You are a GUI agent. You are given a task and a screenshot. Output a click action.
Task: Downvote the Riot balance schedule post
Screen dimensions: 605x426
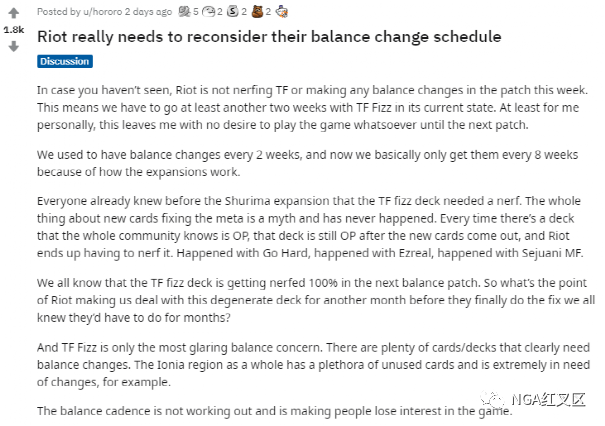pos(14,47)
